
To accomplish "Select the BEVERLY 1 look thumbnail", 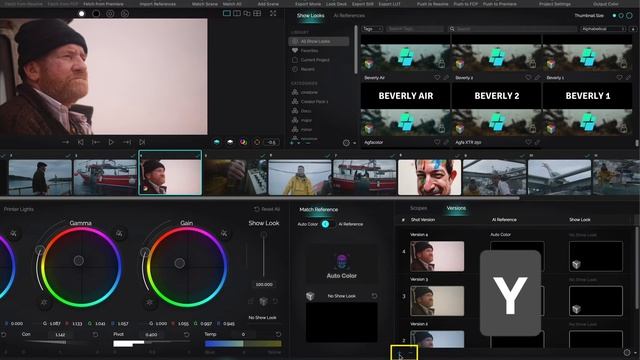I will pyautogui.click(x=587, y=96).
